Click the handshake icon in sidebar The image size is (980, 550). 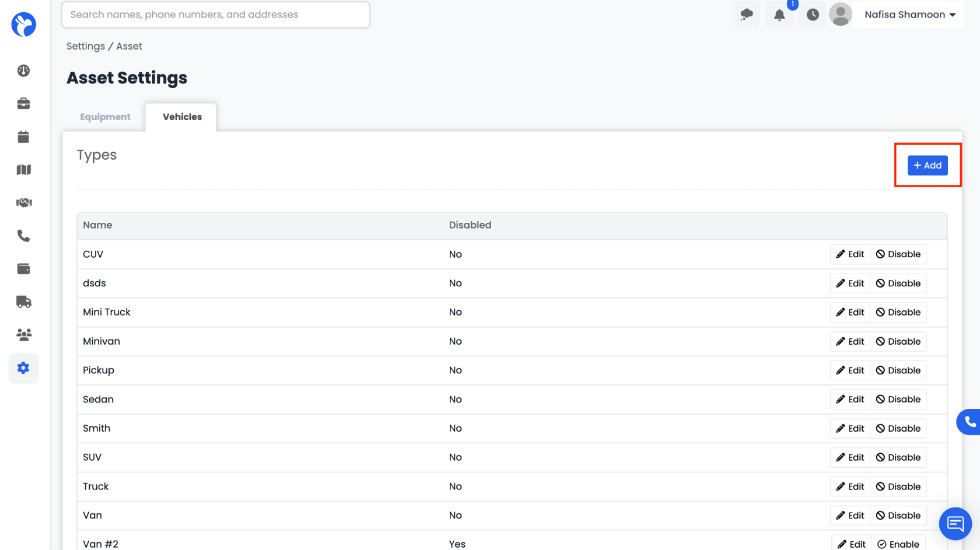click(x=23, y=202)
